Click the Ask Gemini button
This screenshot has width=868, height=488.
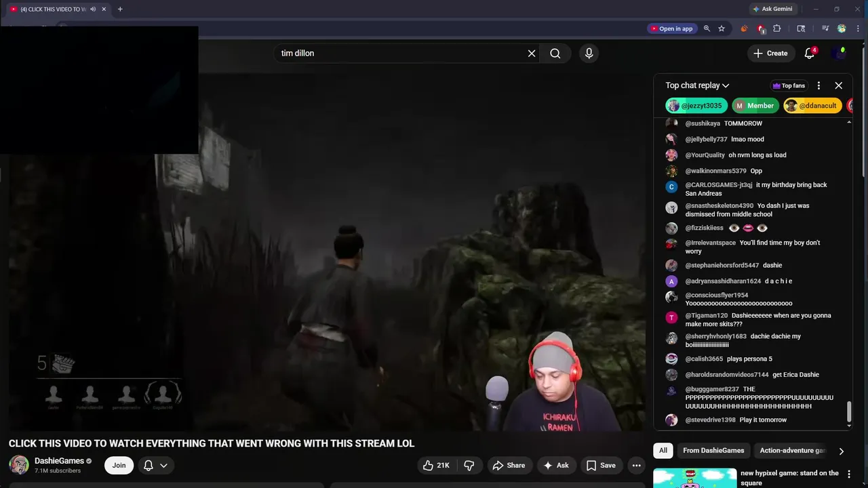pyautogui.click(x=772, y=9)
